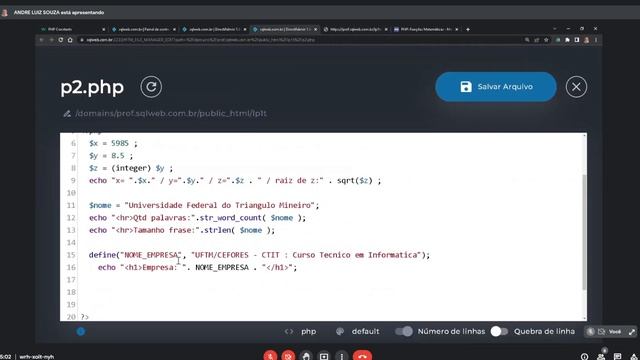
Task: Toggle Número de linhas switch
Action: (404, 331)
